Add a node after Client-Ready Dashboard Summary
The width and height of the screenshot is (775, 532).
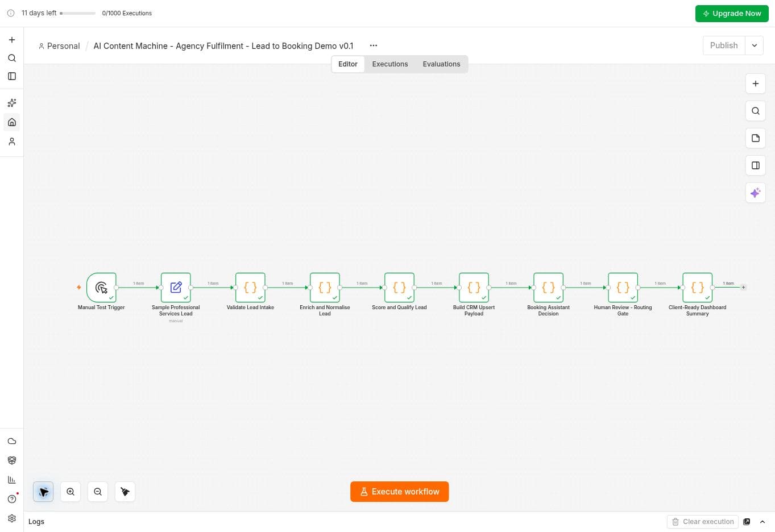coord(743,288)
